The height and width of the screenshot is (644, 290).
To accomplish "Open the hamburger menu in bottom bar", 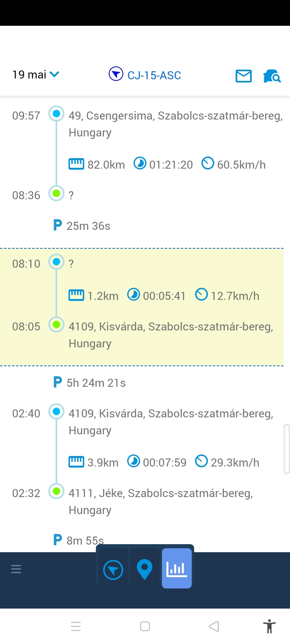I will pos(16,569).
